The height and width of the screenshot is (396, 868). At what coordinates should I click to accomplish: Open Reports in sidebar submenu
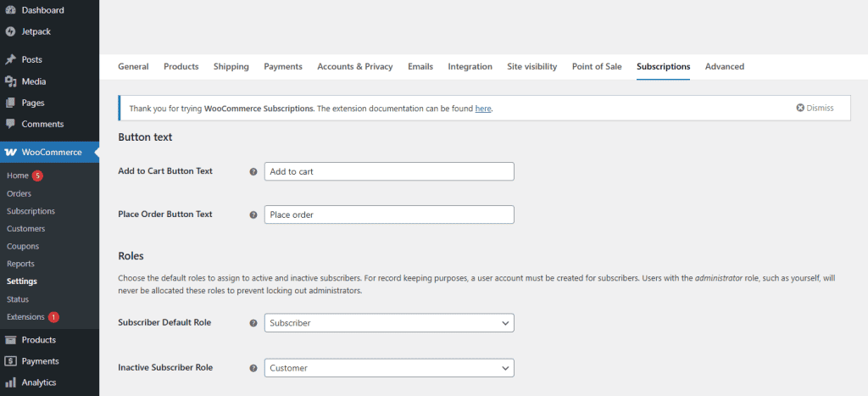click(x=20, y=264)
